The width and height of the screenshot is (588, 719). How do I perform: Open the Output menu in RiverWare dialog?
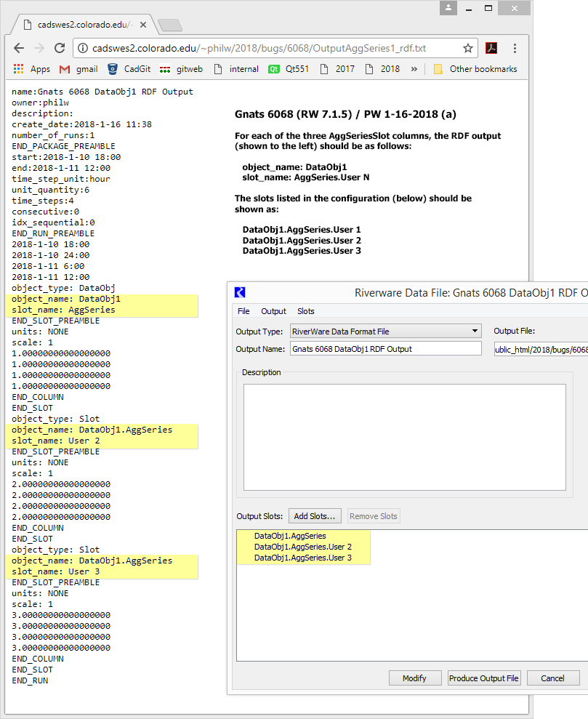click(273, 311)
